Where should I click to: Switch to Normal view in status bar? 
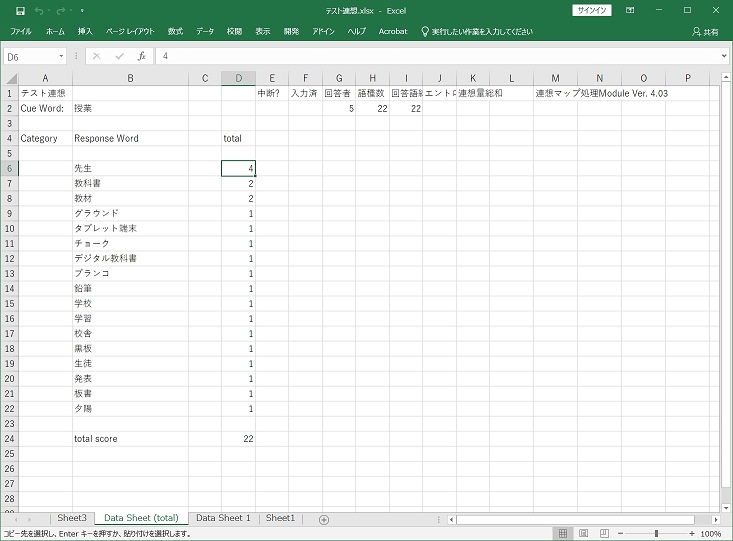point(563,534)
